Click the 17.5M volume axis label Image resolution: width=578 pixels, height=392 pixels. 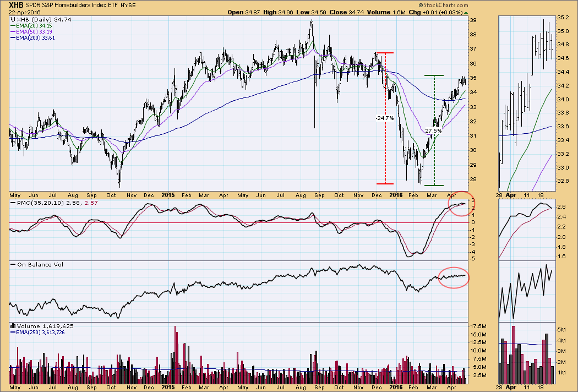(479, 326)
